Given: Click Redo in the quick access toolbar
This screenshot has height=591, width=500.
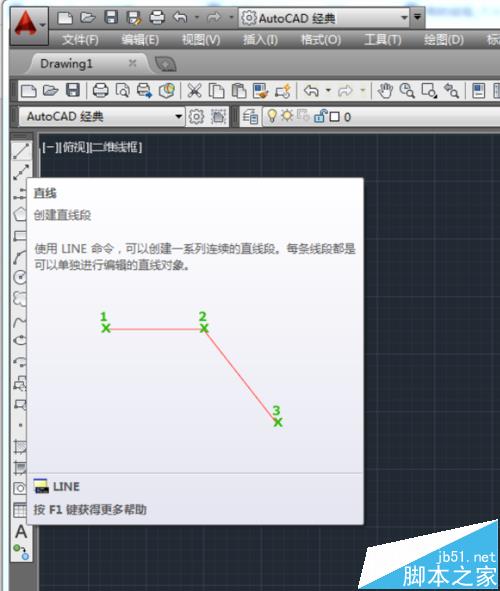Looking at the screenshot, I should point(214,17).
